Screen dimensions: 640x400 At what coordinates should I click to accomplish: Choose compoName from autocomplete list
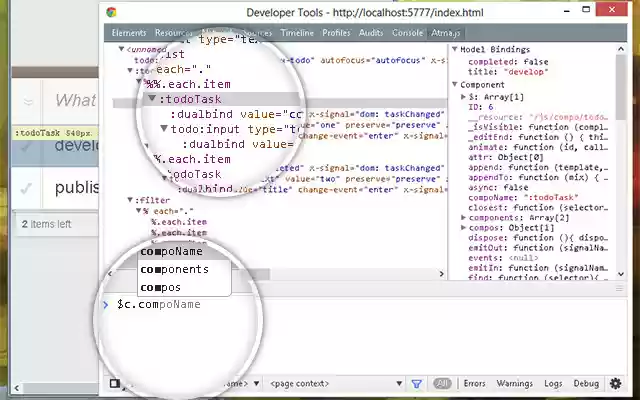click(184, 251)
